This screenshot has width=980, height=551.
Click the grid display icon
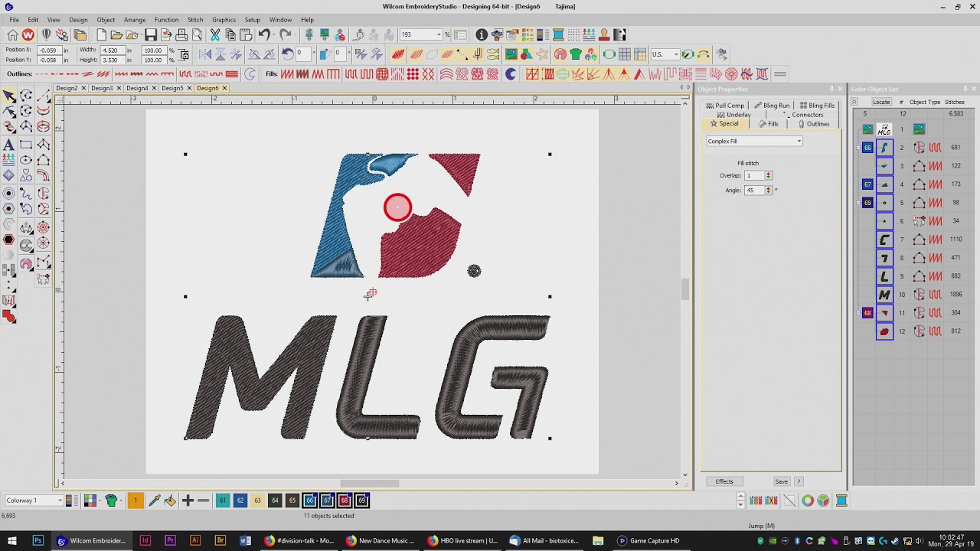click(x=625, y=54)
